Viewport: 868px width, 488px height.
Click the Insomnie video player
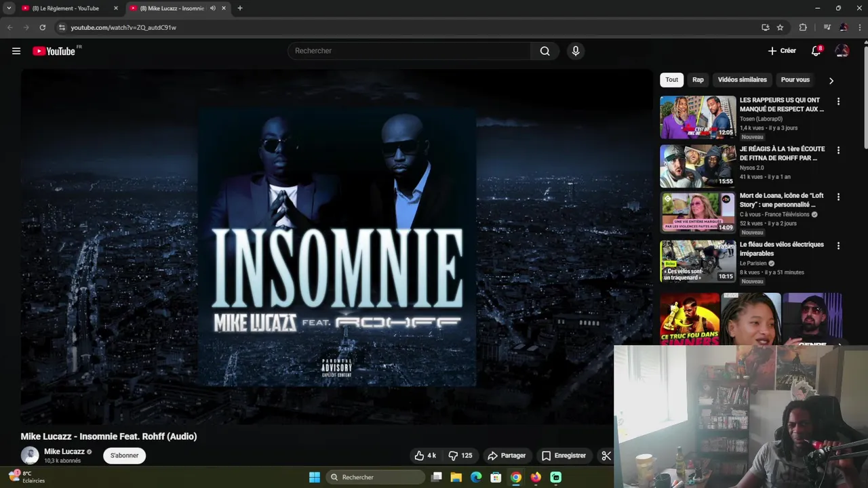point(337,247)
